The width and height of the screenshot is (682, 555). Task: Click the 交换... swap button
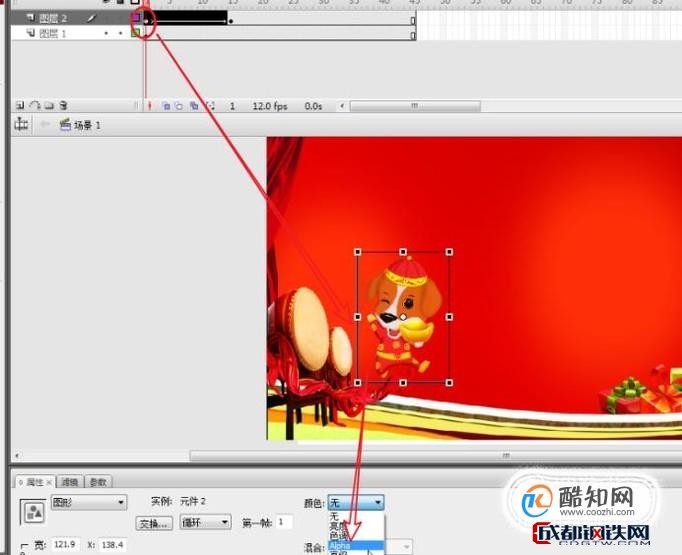tap(154, 523)
